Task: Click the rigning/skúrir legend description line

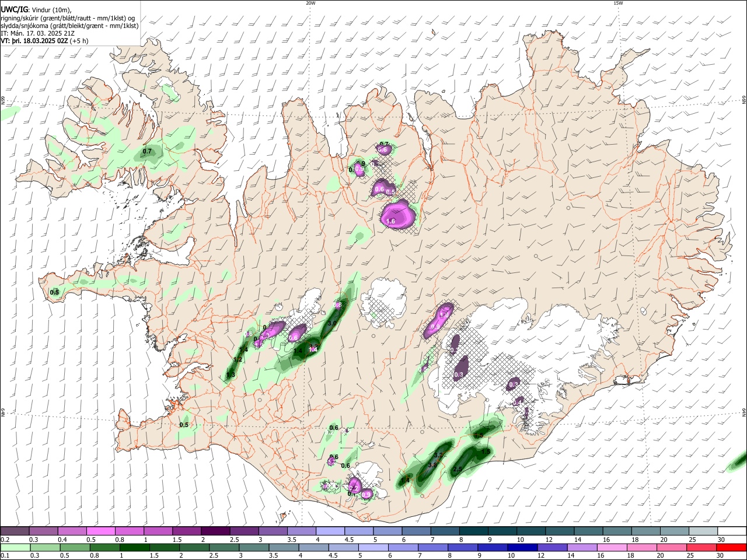Action: coord(68,17)
